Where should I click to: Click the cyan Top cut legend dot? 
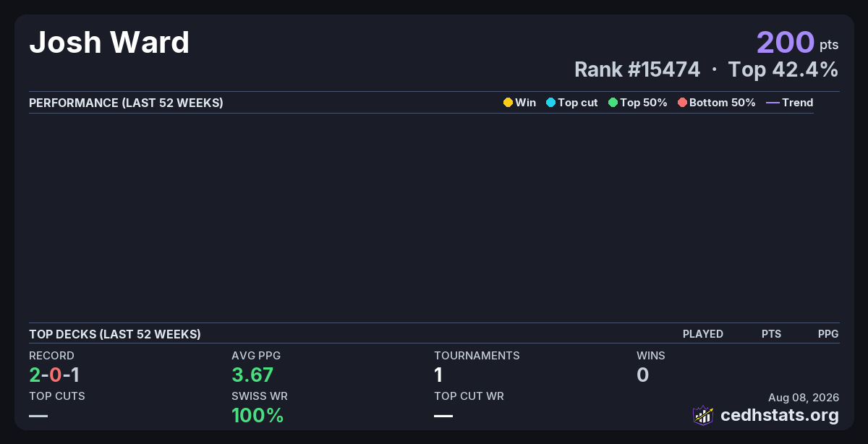click(x=550, y=103)
